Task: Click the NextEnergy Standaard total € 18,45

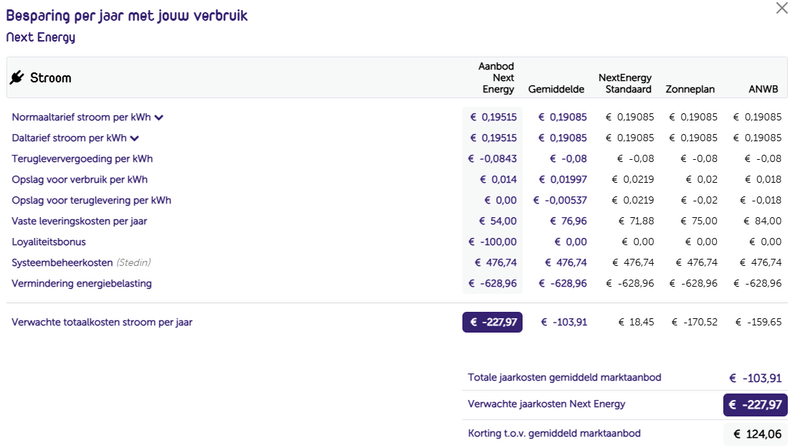Action: [636, 322]
